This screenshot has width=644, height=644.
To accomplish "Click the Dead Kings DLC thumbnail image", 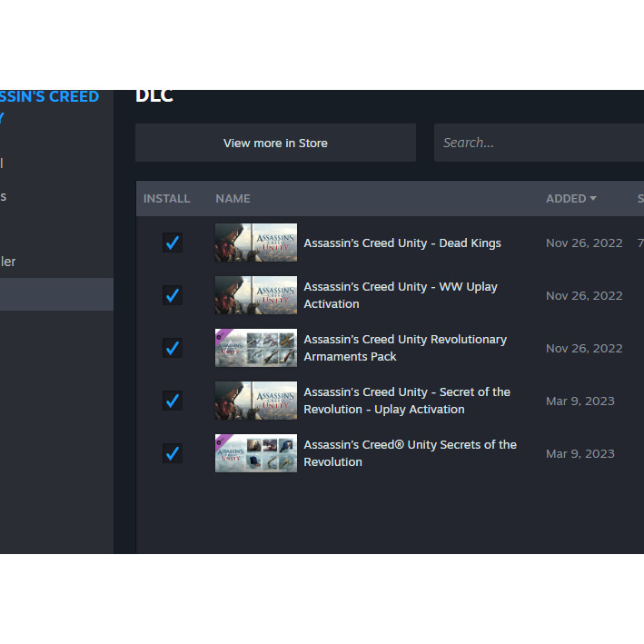I will 255,243.
